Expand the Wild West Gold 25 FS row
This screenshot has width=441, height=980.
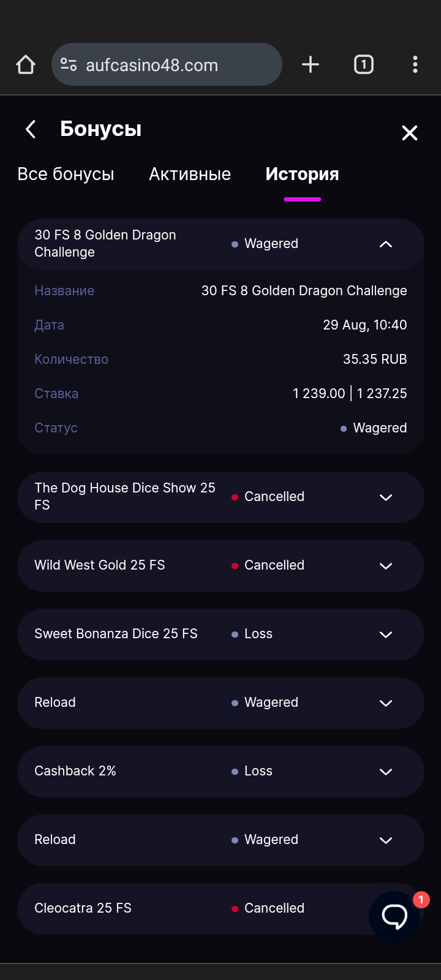[385, 566]
